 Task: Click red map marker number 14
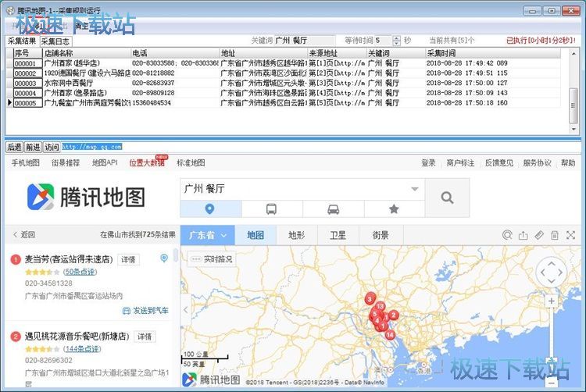(x=390, y=334)
